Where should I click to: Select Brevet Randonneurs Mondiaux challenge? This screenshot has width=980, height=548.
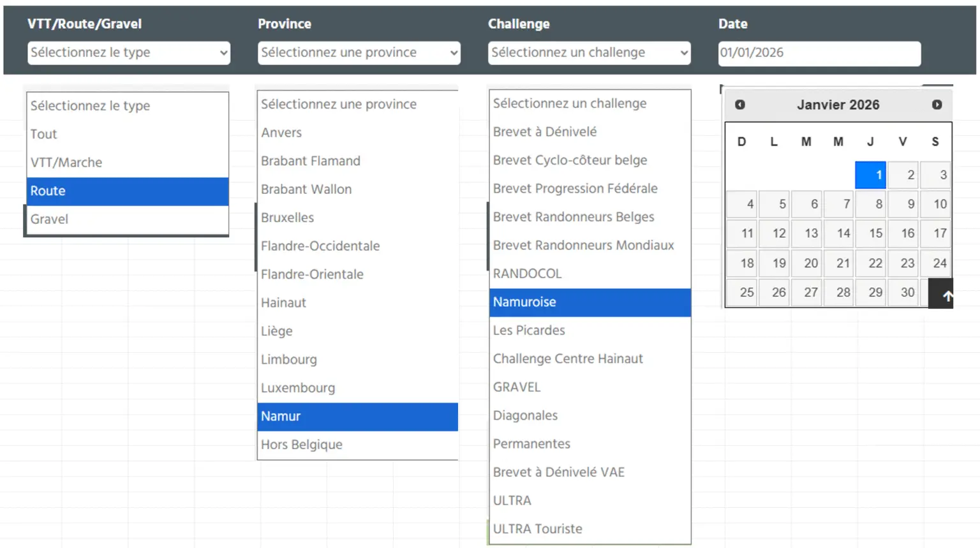pyautogui.click(x=590, y=246)
